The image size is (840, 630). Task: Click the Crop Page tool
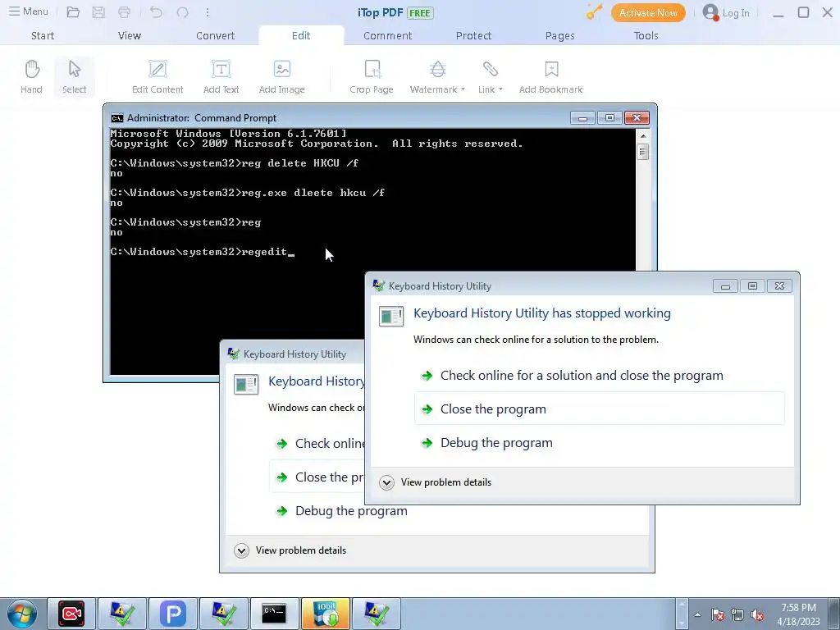coord(372,76)
